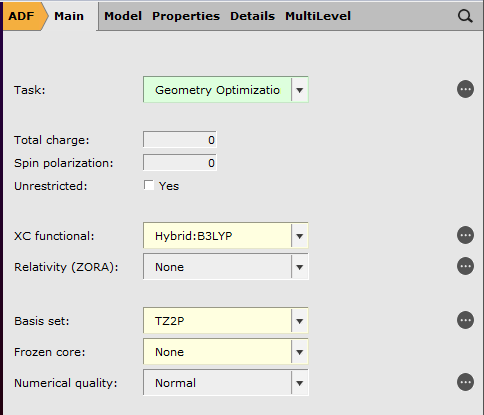Screen dimensions: 484x415
Task: Open Relativity details ellipsis button
Action: tap(465, 266)
